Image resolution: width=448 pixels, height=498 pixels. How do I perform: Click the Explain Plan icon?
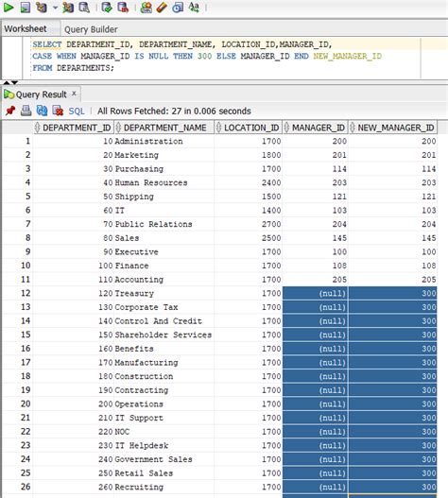(42, 8)
